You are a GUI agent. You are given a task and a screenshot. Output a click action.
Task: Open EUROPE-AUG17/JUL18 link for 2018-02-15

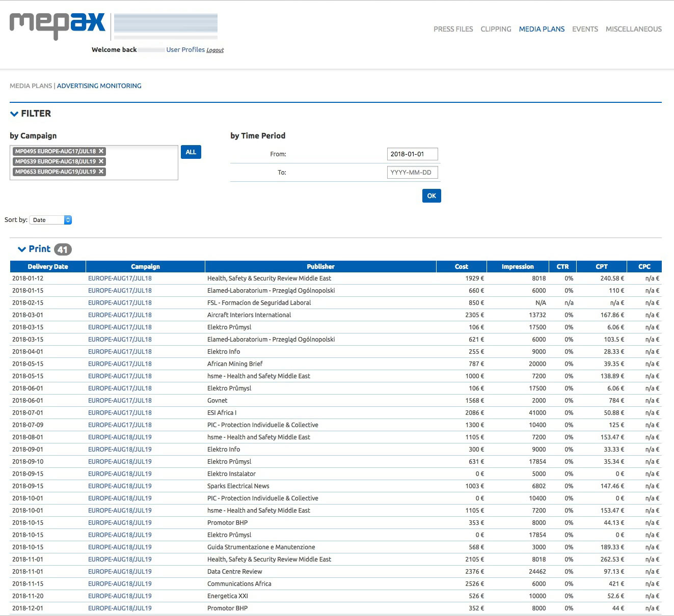[120, 303]
